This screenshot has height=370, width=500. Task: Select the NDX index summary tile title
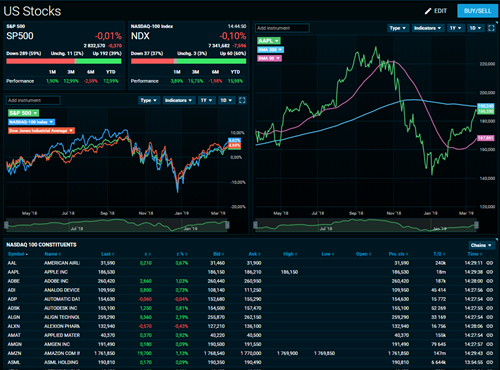(x=140, y=36)
